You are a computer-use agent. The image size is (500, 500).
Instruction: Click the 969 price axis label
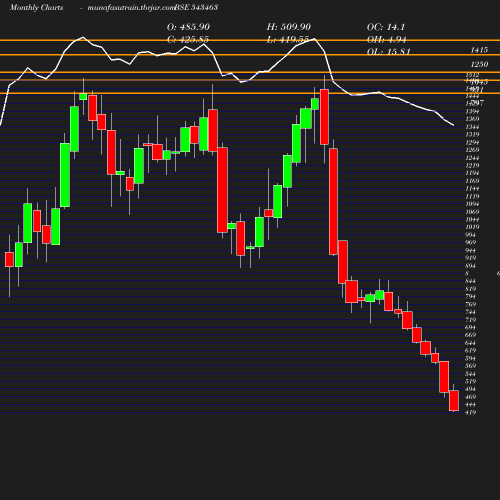tap(470, 242)
